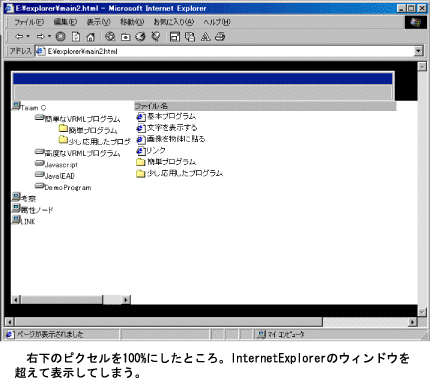The image size is (430, 378).
Task: Click the Refresh page icon
Action: 76,37
